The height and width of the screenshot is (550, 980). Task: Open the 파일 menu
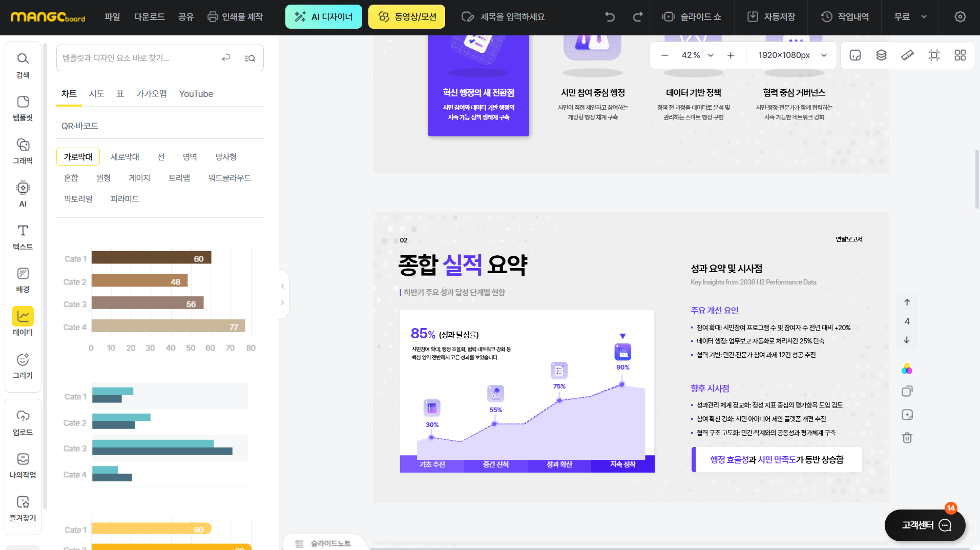pyautogui.click(x=112, y=17)
